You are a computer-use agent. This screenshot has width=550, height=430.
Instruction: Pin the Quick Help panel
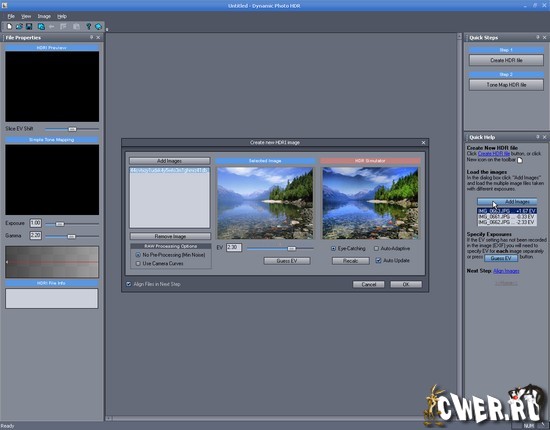pyautogui.click(x=538, y=137)
